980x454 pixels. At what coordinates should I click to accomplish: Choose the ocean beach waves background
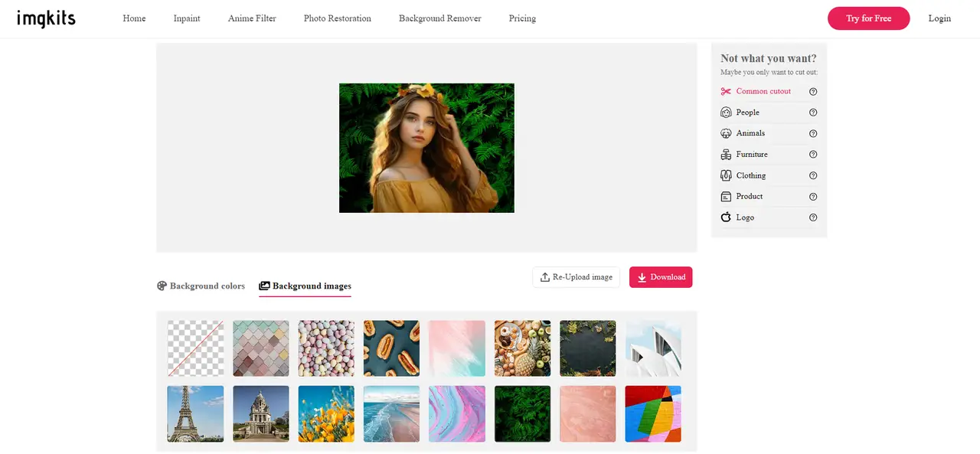coord(391,413)
